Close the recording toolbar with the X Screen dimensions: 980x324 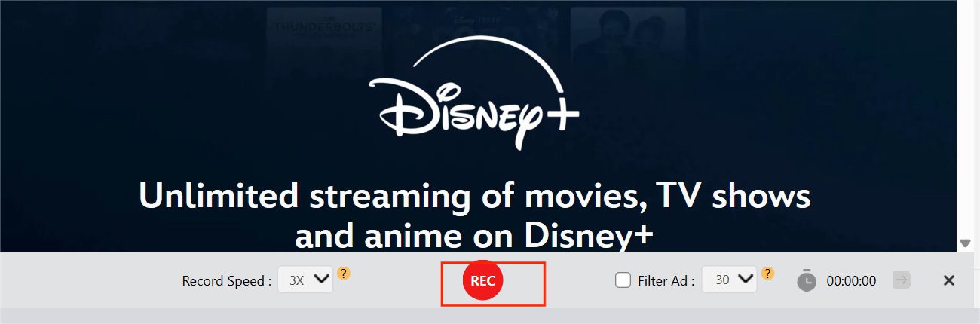pos(949,280)
